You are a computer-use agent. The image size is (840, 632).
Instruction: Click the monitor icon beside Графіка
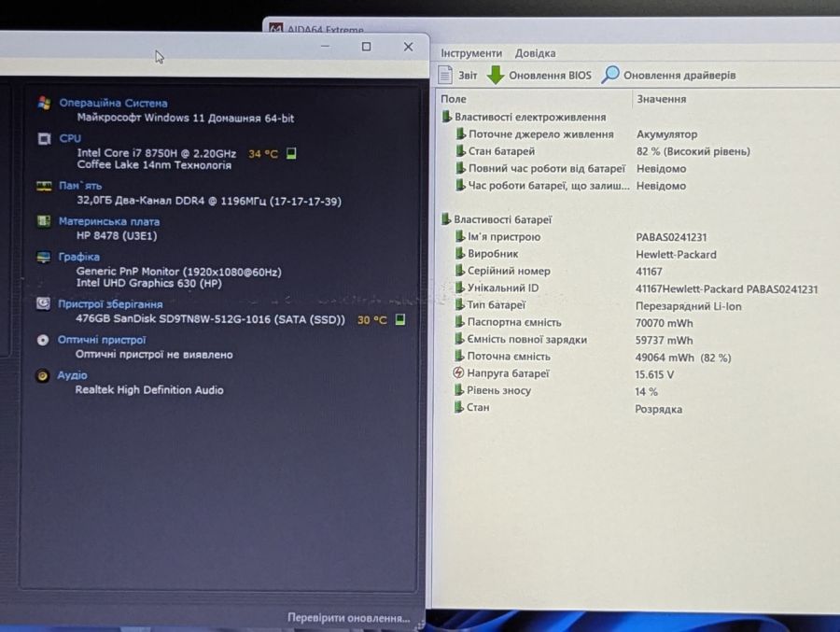pyautogui.click(x=43, y=257)
